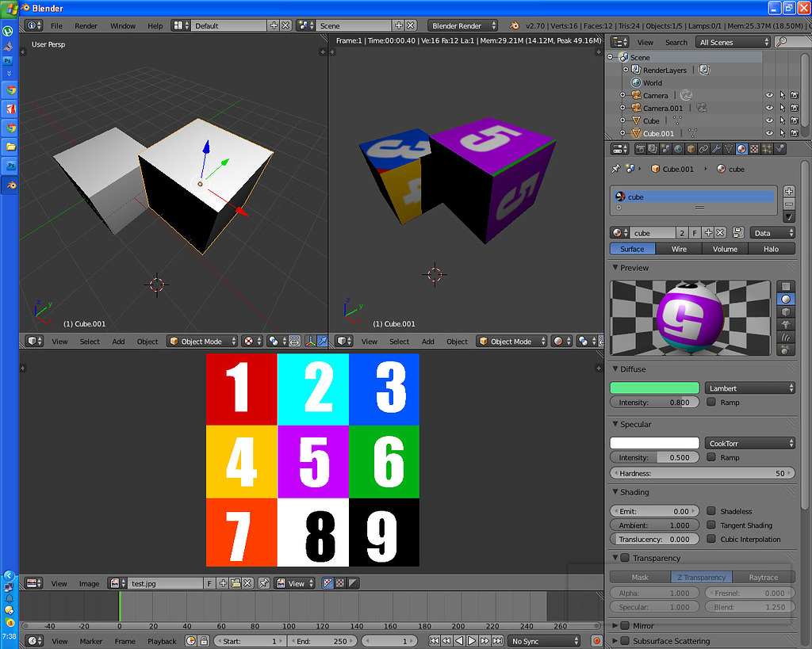Add a new material slot with plus

click(789, 191)
